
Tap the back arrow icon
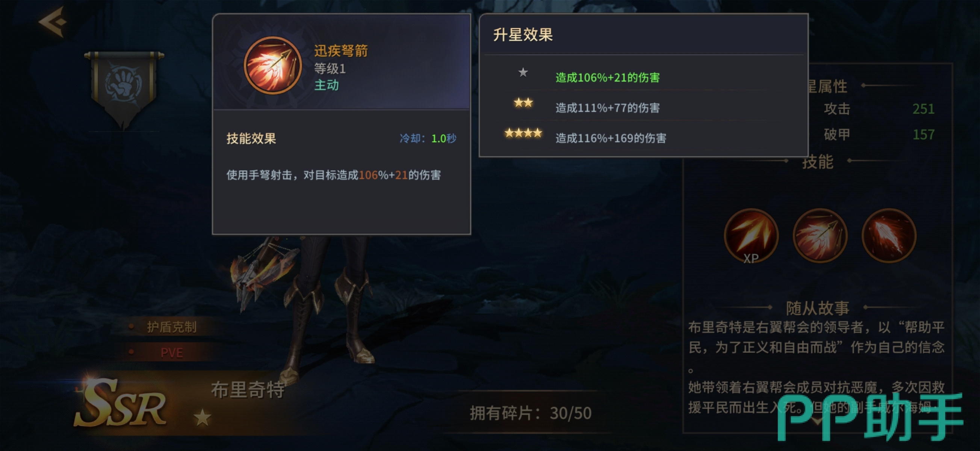[53, 22]
